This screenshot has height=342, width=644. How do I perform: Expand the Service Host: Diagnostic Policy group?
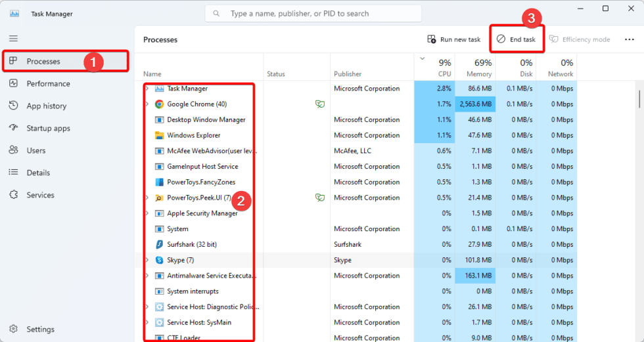coord(147,307)
